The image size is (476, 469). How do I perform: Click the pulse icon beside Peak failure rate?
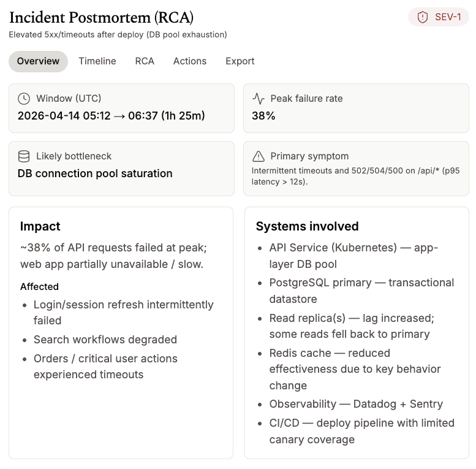click(259, 99)
